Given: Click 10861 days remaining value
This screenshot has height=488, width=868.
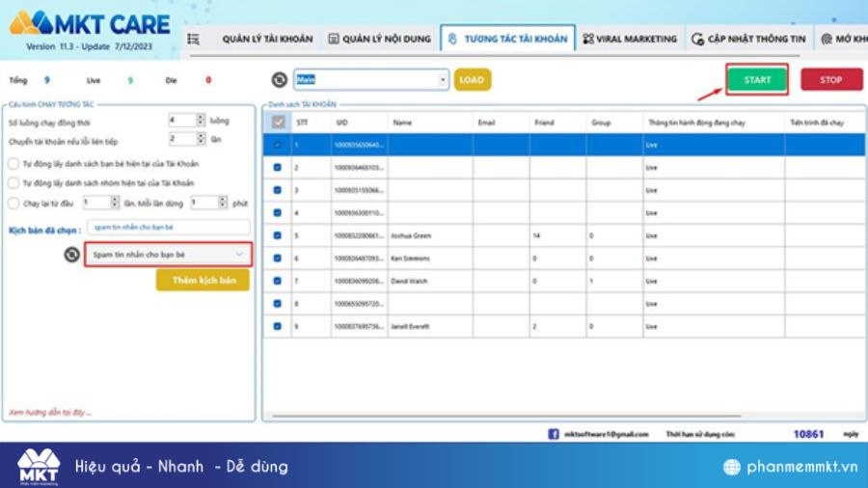Looking at the screenshot, I should pos(809,434).
